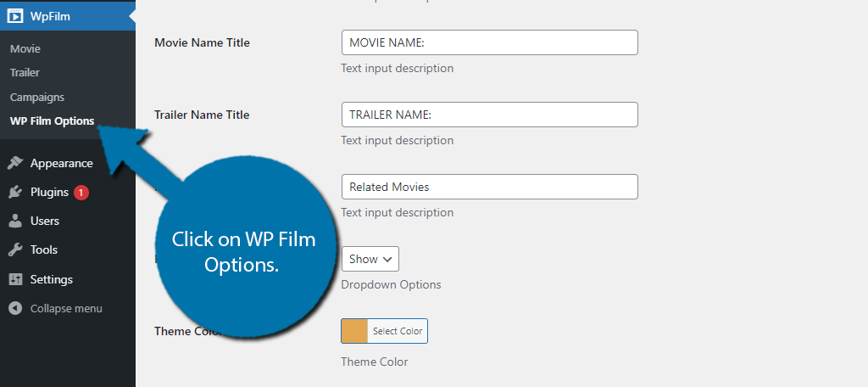The height and width of the screenshot is (387, 868).
Task: Click the Users person icon
Action: click(x=15, y=221)
